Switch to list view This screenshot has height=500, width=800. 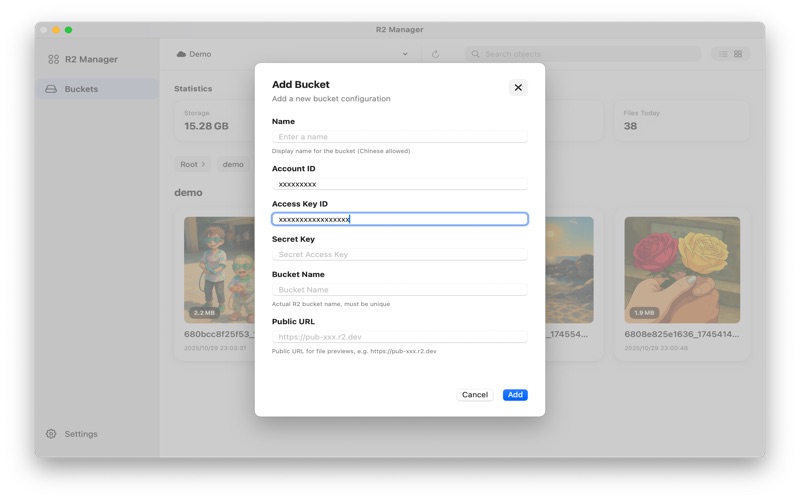click(x=723, y=54)
